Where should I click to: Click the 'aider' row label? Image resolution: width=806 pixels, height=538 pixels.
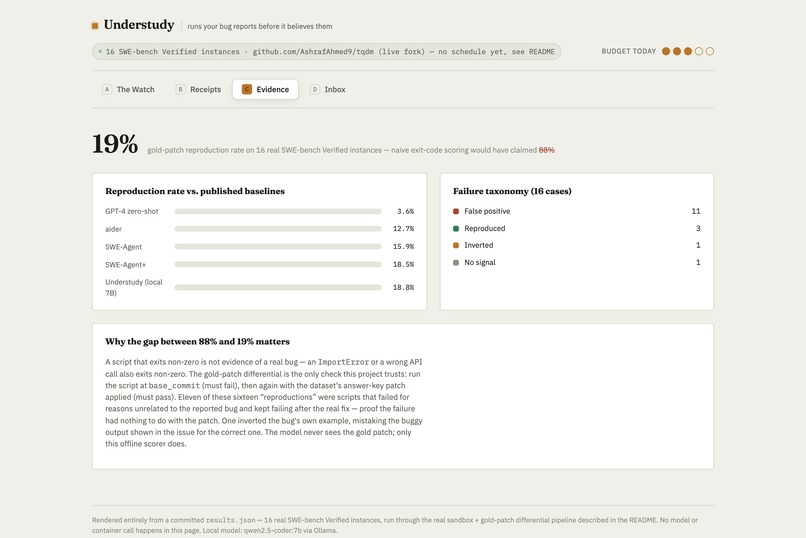(114, 229)
